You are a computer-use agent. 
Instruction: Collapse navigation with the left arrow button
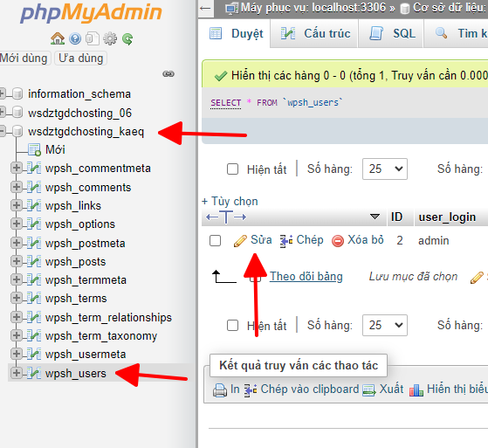coord(205,9)
